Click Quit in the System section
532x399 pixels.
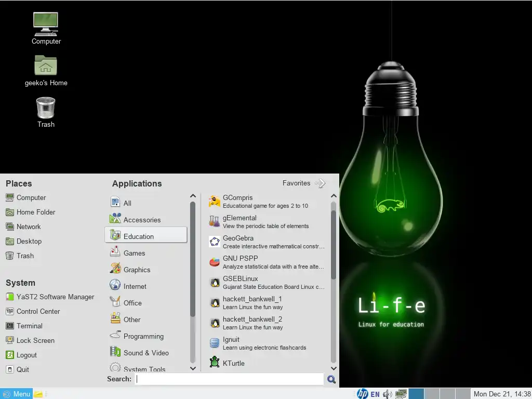[21, 369]
